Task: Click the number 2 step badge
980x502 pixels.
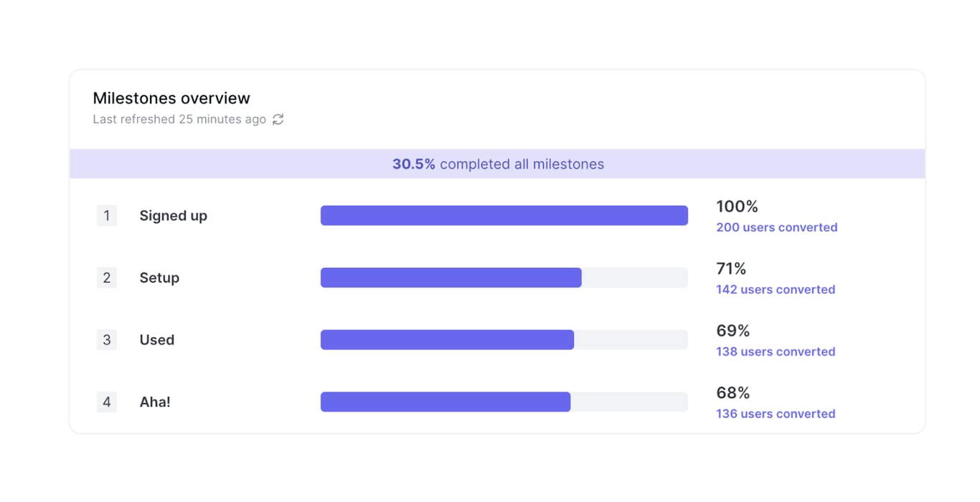Action: coord(107,278)
